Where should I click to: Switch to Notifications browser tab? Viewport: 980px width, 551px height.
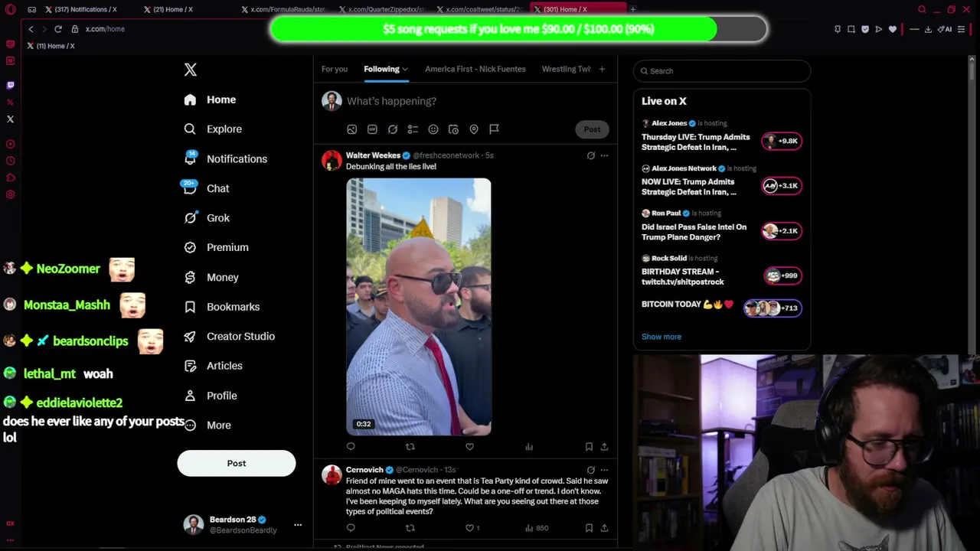tap(82, 9)
